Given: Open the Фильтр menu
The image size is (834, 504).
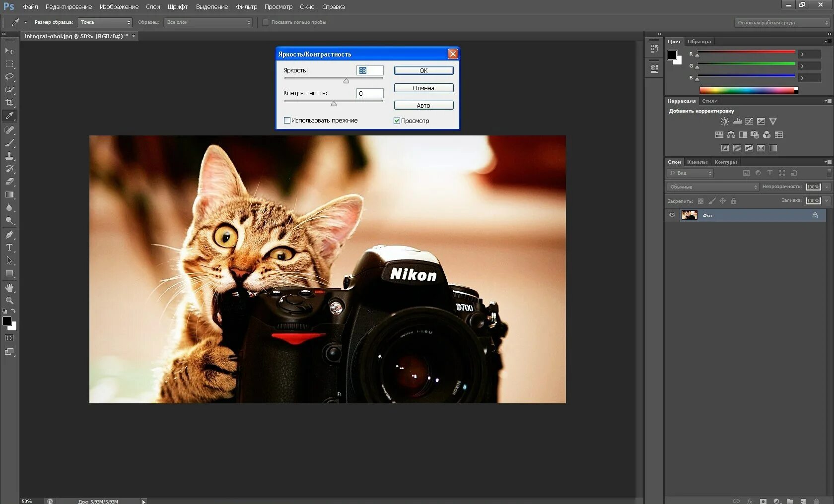Looking at the screenshot, I should coord(246,7).
